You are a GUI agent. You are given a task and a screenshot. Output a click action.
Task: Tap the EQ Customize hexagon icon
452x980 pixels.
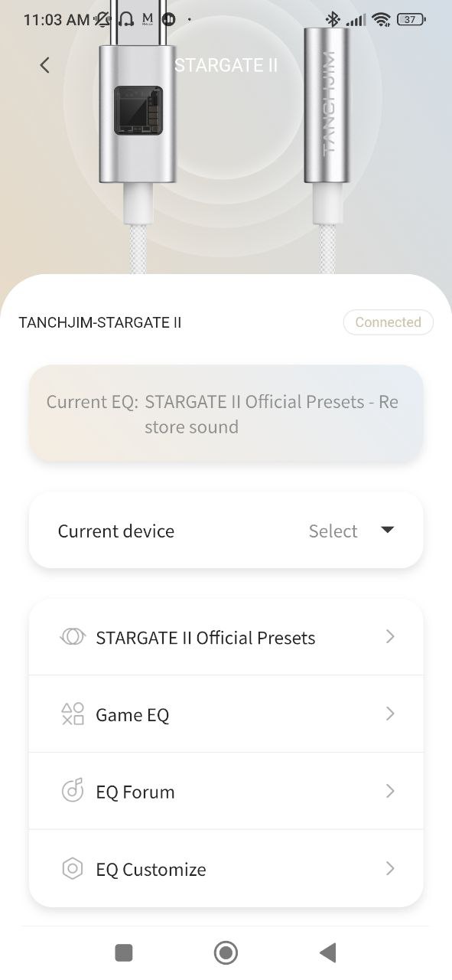(x=72, y=868)
